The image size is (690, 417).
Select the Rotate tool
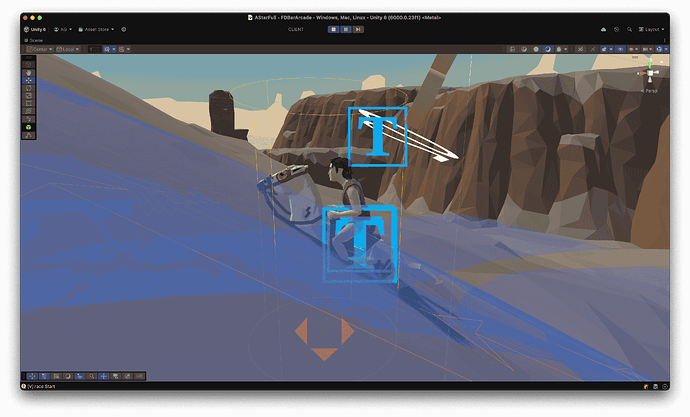point(29,88)
